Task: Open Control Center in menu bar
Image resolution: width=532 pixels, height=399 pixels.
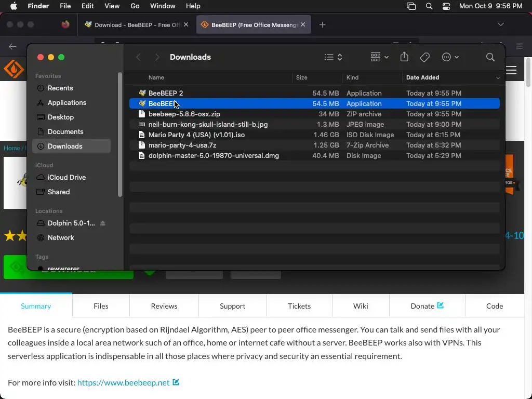Action: [446, 6]
